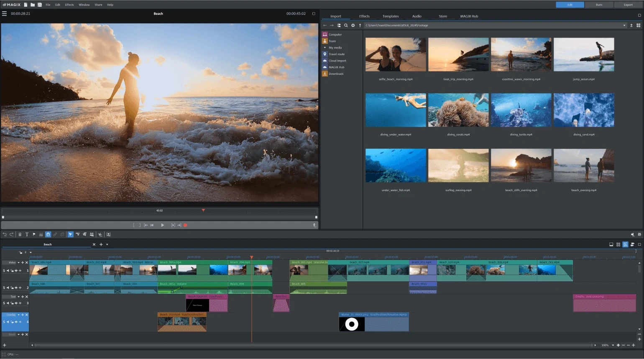The width and height of the screenshot is (644, 359).
Task: Mute track 2 with the speaker icon
Action: tap(8, 288)
